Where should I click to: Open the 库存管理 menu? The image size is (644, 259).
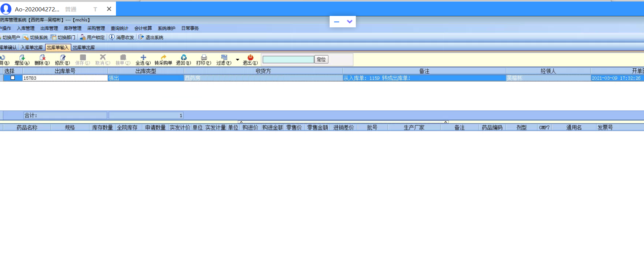click(73, 28)
